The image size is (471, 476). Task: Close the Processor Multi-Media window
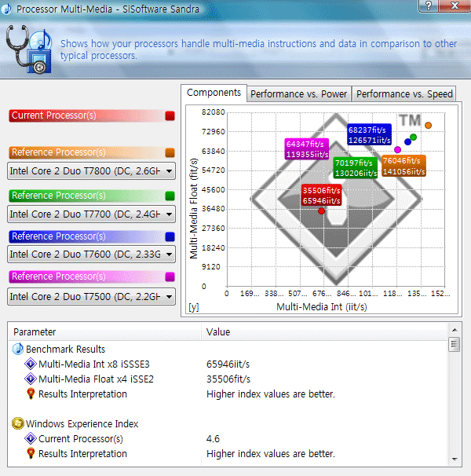tap(455, 5)
